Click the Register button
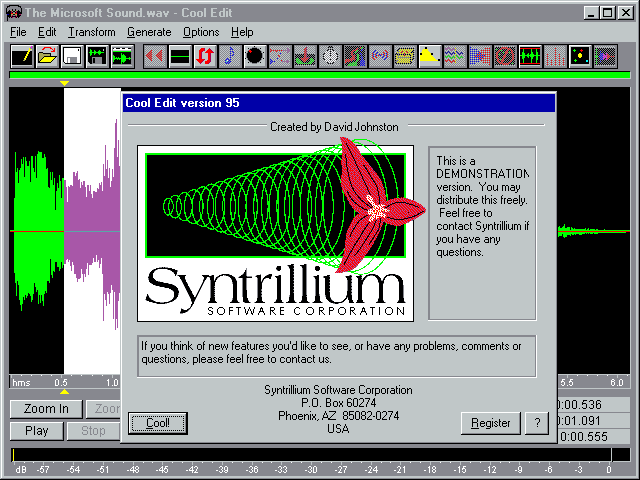Image resolution: width=640 pixels, height=480 pixels. tap(491, 423)
